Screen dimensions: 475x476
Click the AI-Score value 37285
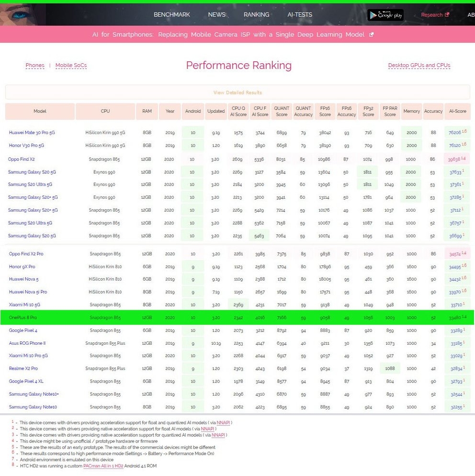pyautogui.click(x=455, y=197)
